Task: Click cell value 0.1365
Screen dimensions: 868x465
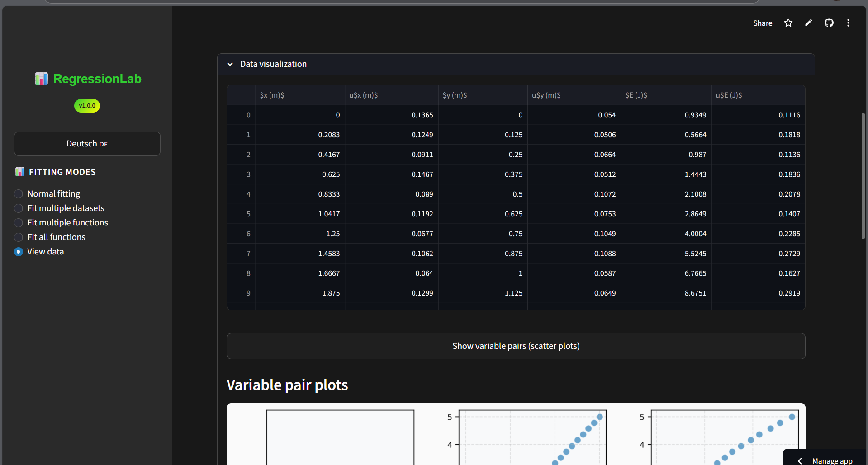Action: click(392, 115)
